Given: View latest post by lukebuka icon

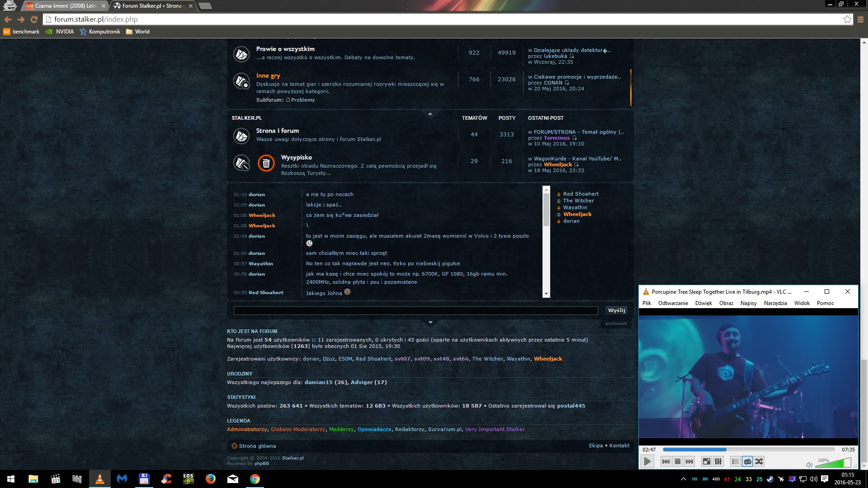Looking at the screenshot, I should [x=571, y=56].
